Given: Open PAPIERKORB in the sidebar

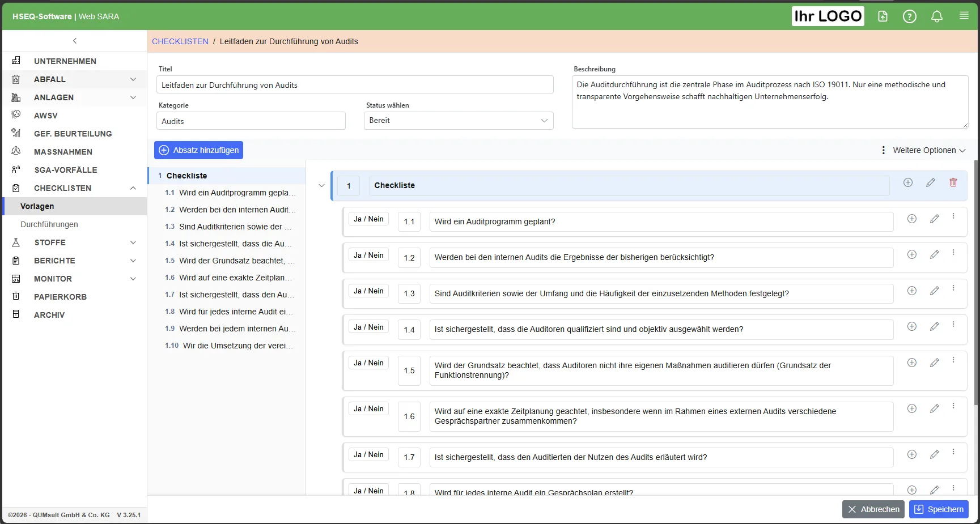Looking at the screenshot, I should point(60,297).
